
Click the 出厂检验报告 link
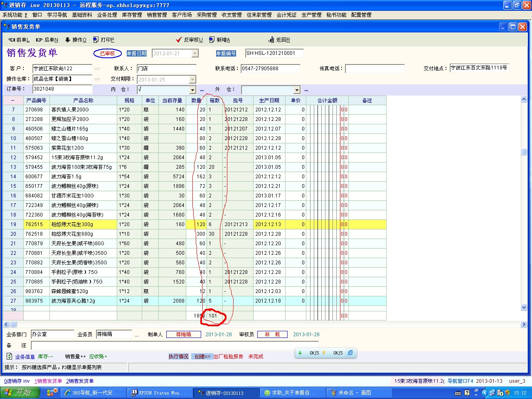[x=228, y=356]
